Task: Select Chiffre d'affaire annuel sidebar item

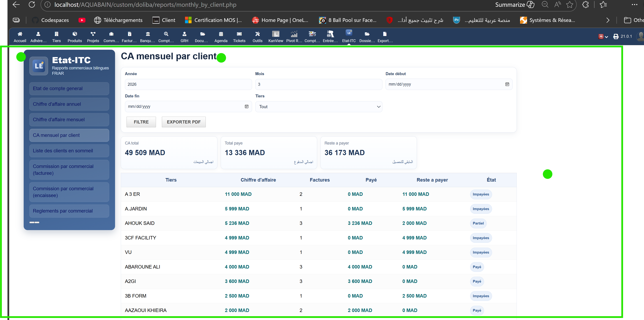Action: 69,104
